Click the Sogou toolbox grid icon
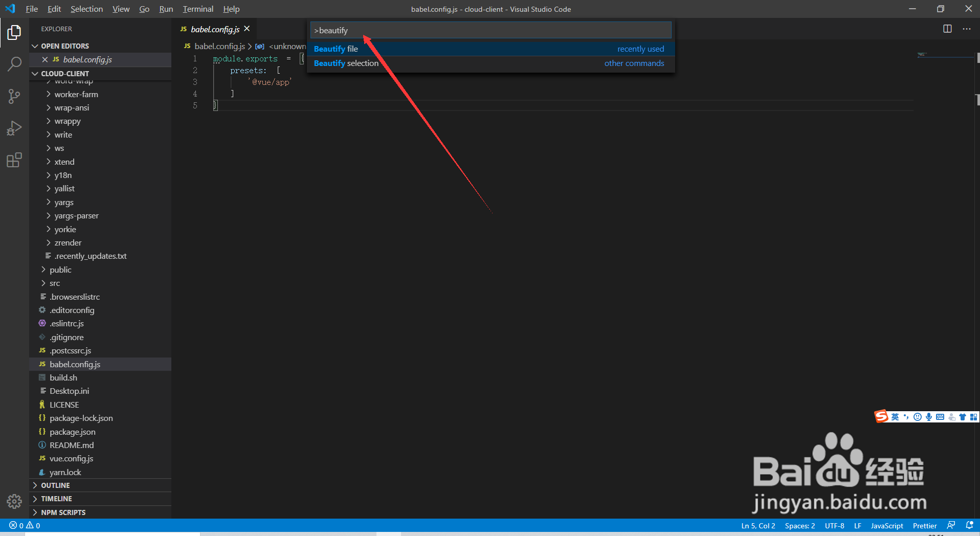980x536 pixels. tap(974, 417)
